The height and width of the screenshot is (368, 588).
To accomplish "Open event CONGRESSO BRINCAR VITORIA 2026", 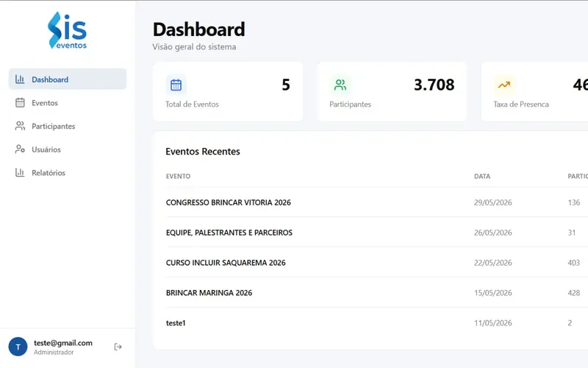I will (229, 202).
